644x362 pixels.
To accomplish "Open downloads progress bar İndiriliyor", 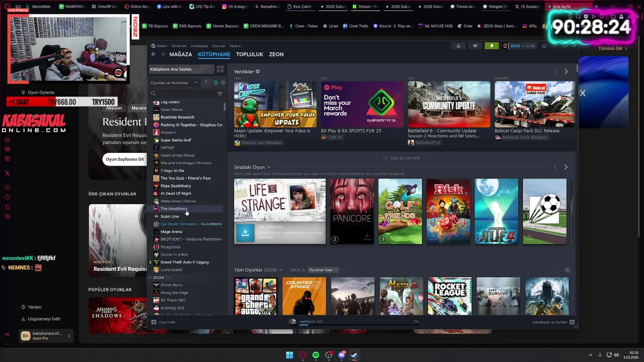I will coord(354,322).
